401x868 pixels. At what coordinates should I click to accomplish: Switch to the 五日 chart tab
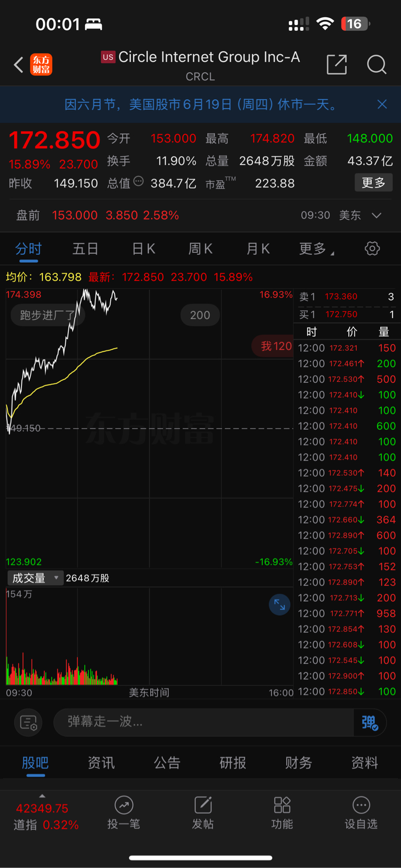85,249
